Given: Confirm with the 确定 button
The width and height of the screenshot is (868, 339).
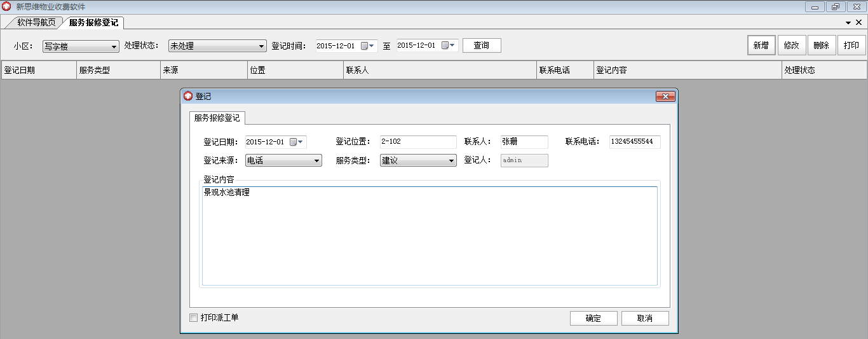Looking at the screenshot, I should tap(593, 318).
